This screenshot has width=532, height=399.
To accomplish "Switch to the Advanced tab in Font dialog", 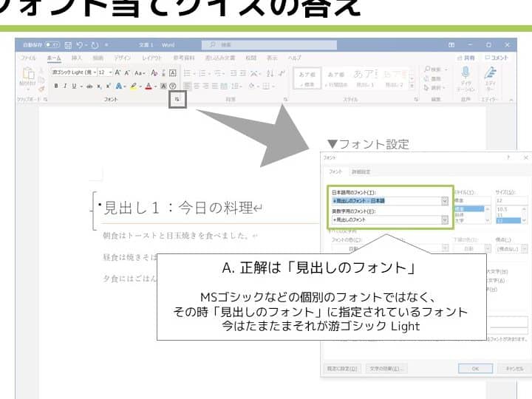I will [361, 171].
